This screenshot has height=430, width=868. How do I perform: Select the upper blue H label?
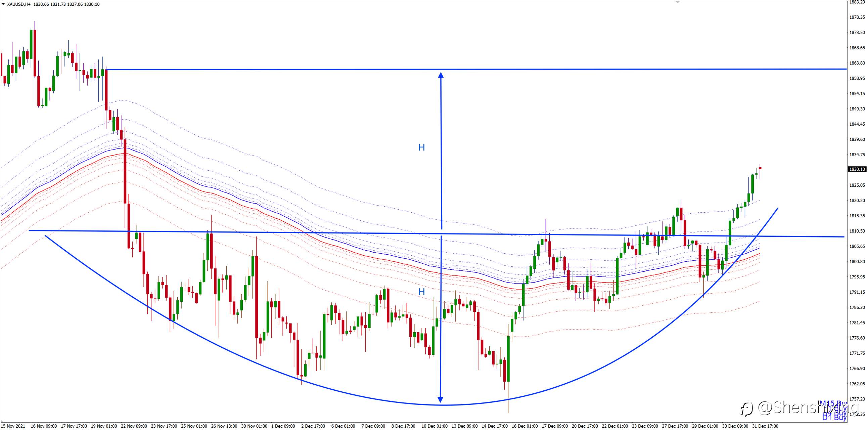point(421,147)
